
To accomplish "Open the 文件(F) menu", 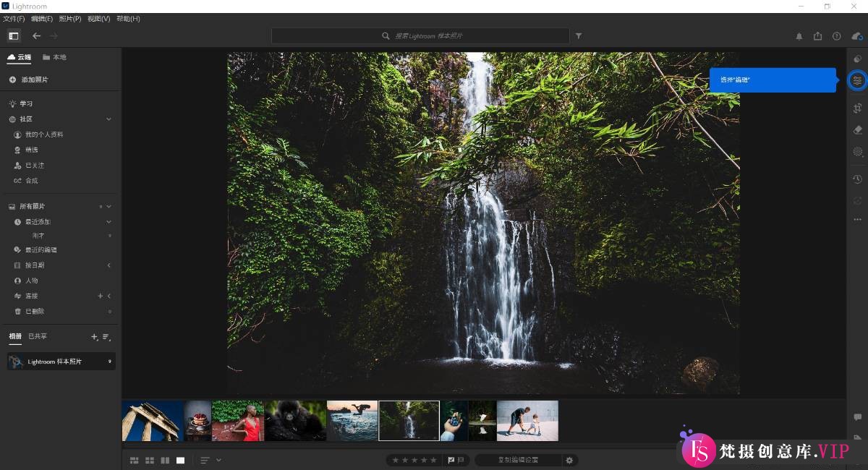I will click(14, 18).
